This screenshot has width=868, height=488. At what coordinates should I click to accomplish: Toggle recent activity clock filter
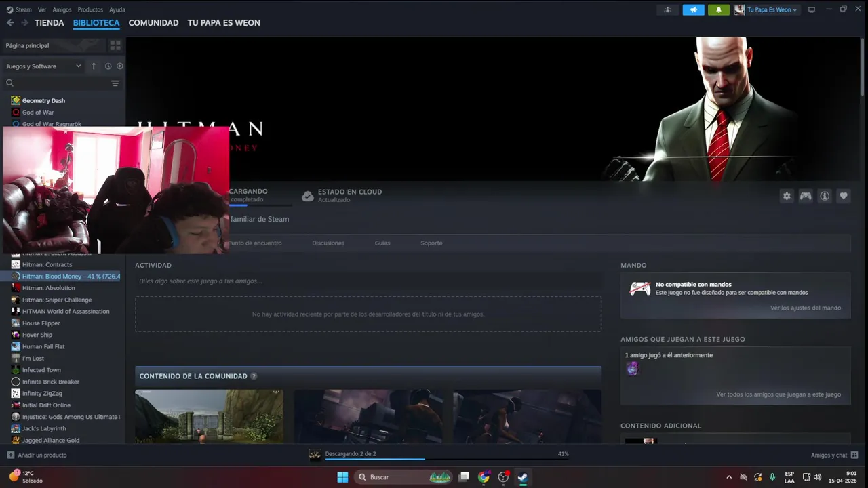(108, 66)
